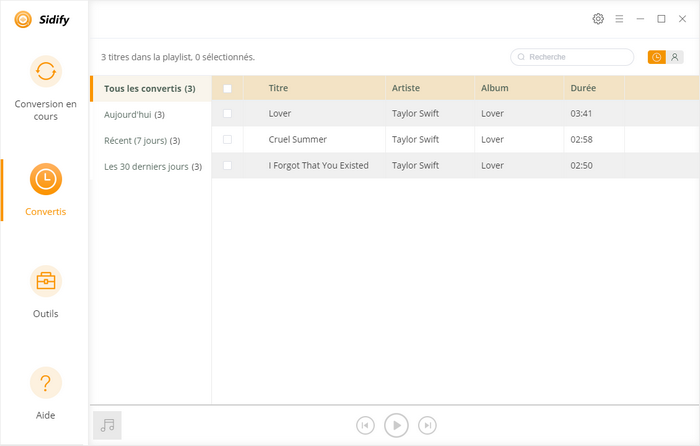Select the Aujourd'hui (3) filter

click(134, 114)
